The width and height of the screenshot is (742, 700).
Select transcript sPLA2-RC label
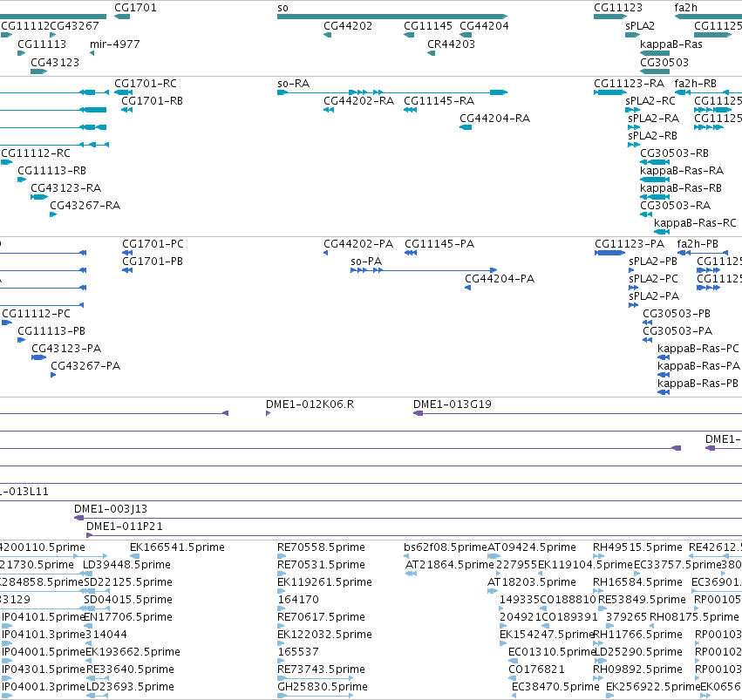coord(650,101)
